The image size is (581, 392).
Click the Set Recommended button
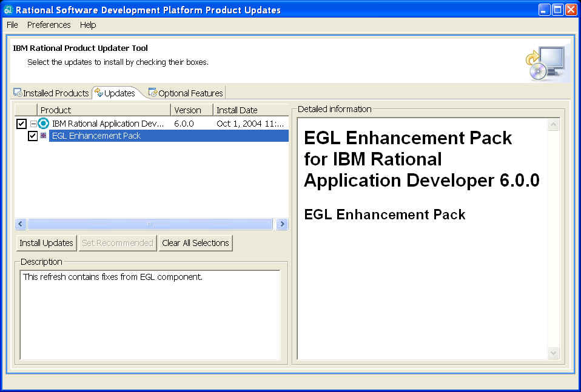[118, 243]
